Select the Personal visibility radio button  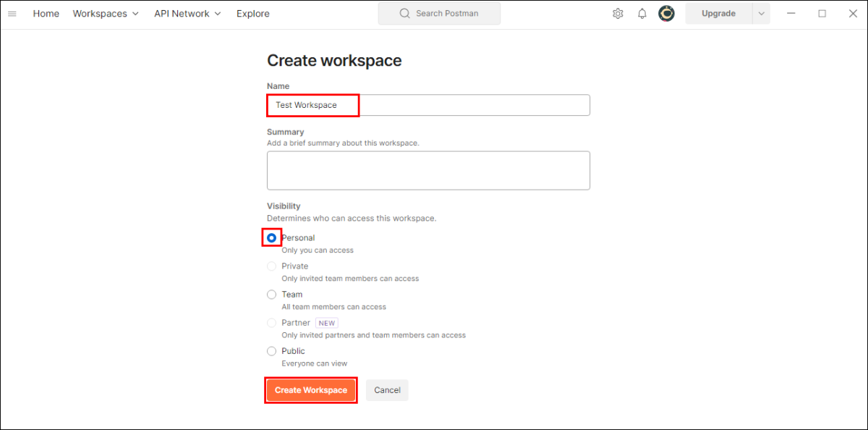pyautogui.click(x=272, y=237)
